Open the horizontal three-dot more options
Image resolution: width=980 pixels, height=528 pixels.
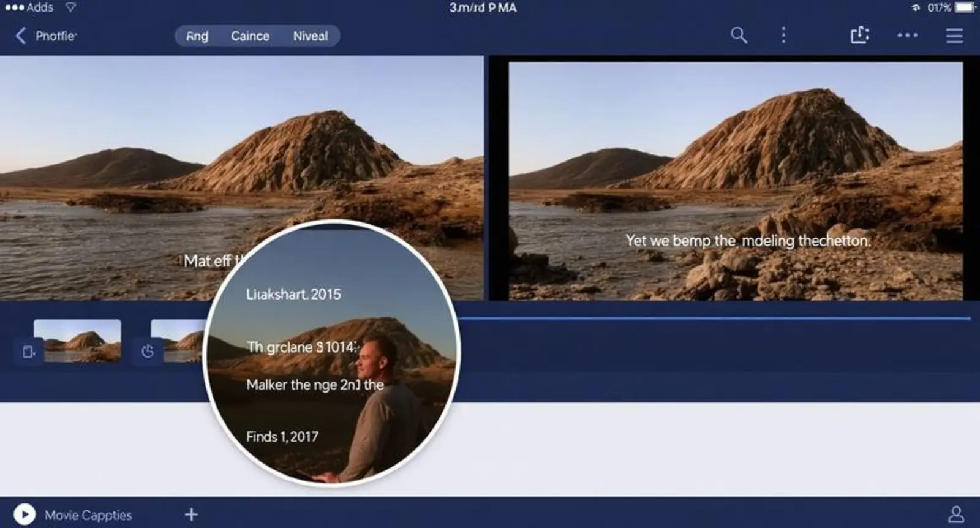click(x=907, y=36)
